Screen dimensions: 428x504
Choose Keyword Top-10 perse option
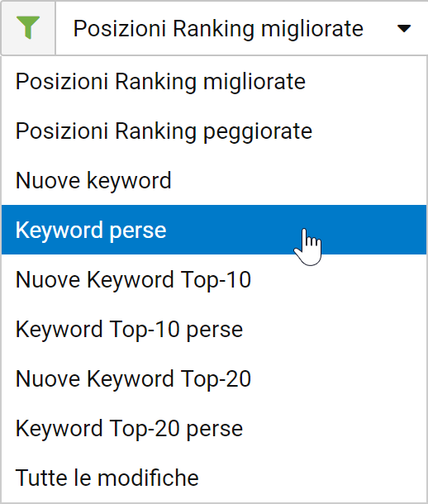[214, 329]
